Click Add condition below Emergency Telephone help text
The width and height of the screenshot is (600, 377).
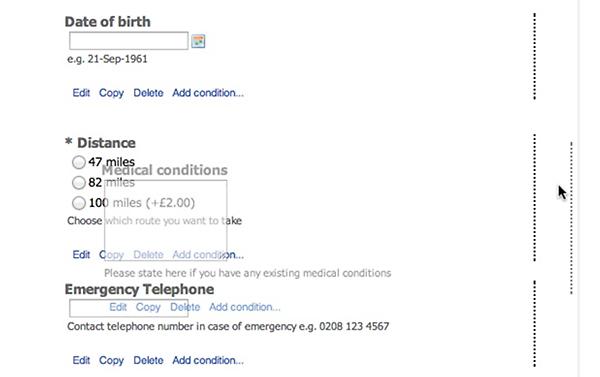point(208,361)
